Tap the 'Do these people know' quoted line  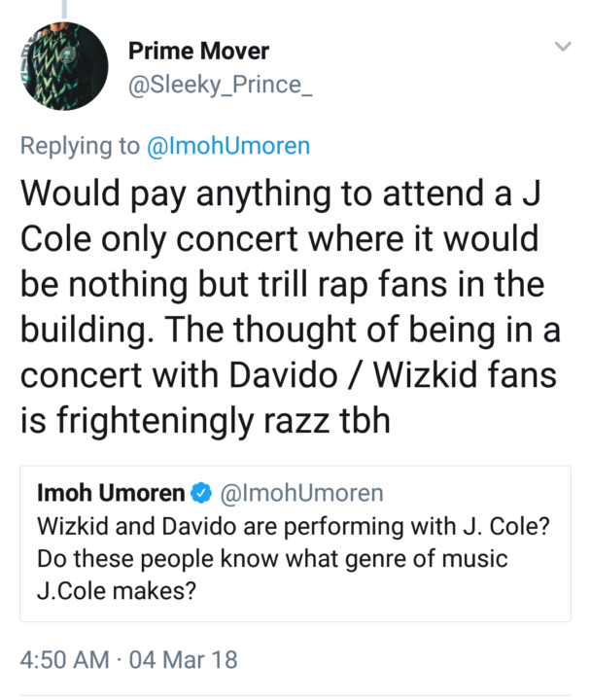(x=272, y=558)
